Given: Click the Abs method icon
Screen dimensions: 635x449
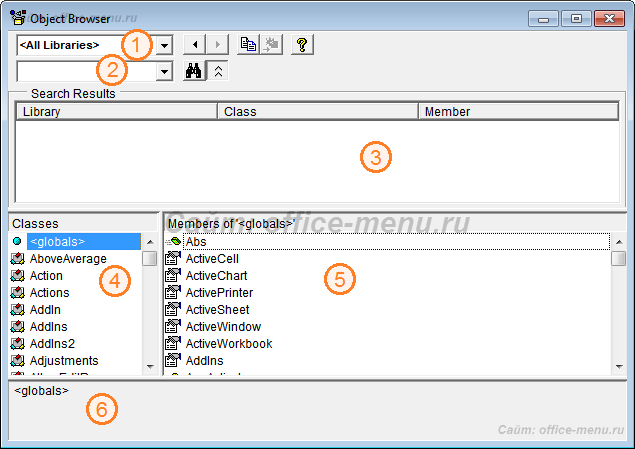Looking at the screenshot, I should tap(173, 241).
